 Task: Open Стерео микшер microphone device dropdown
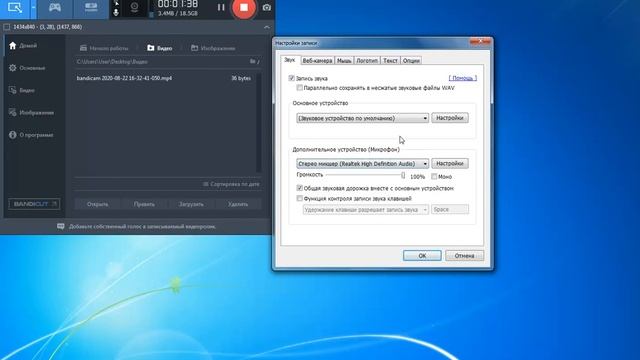point(362,164)
